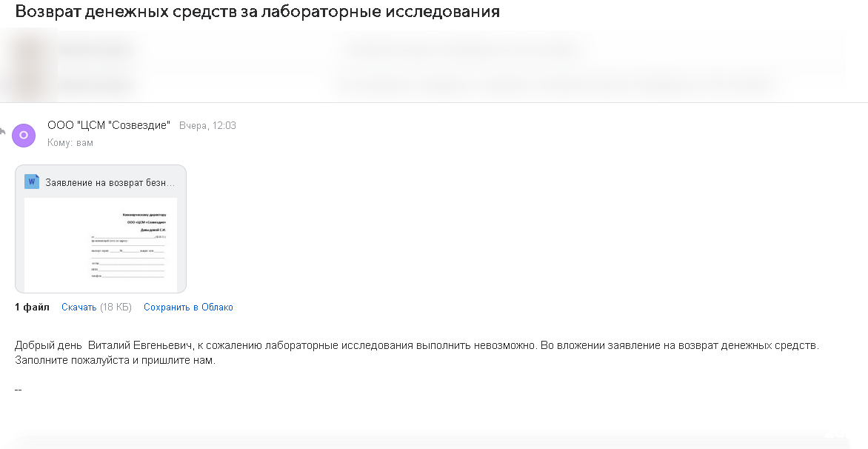The image size is (868, 449).
Task: Click the message date "Вчера, 12:03"
Action: 207,126
